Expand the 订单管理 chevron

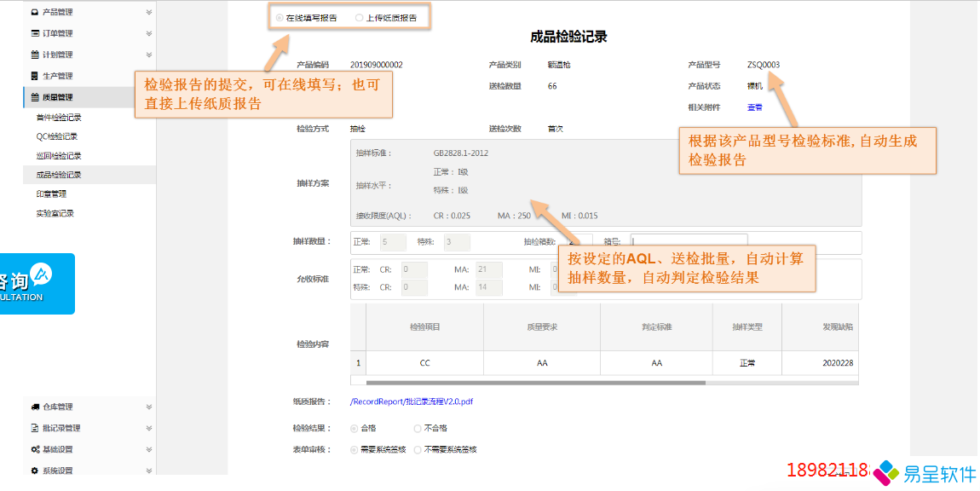pyautogui.click(x=149, y=34)
